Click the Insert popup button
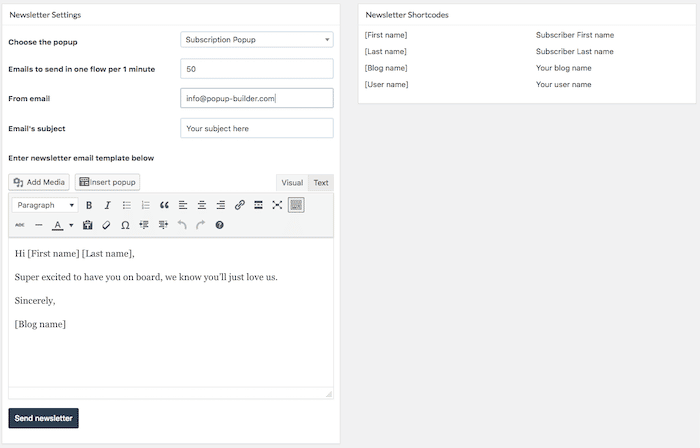 coord(107,182)
